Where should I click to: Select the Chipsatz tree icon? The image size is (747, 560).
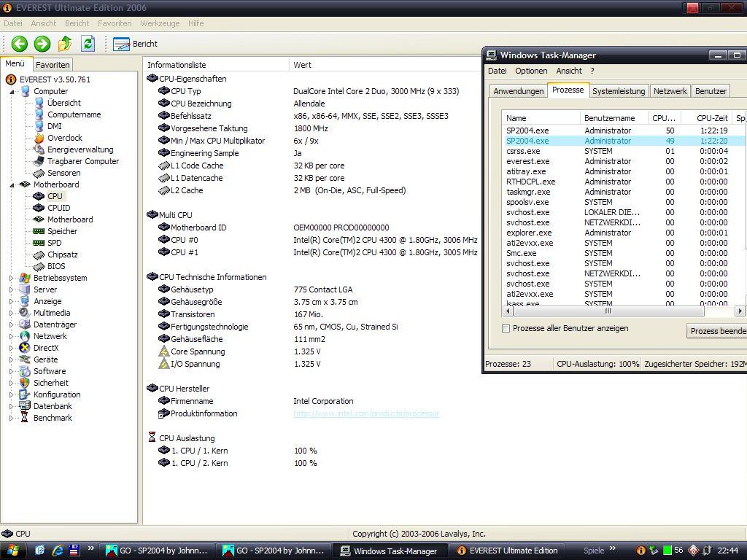pyautogui.click(x=39, y=254)
